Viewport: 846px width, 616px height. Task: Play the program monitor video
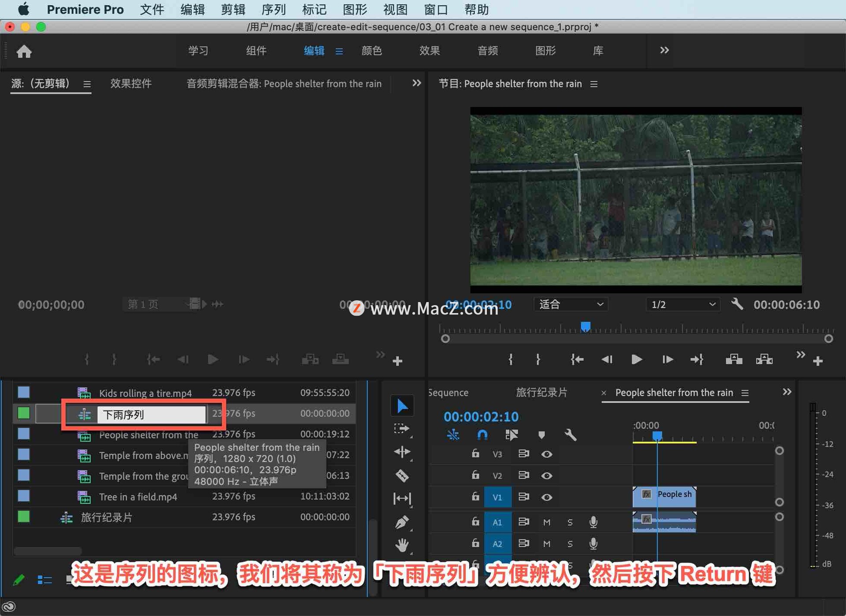636,360
